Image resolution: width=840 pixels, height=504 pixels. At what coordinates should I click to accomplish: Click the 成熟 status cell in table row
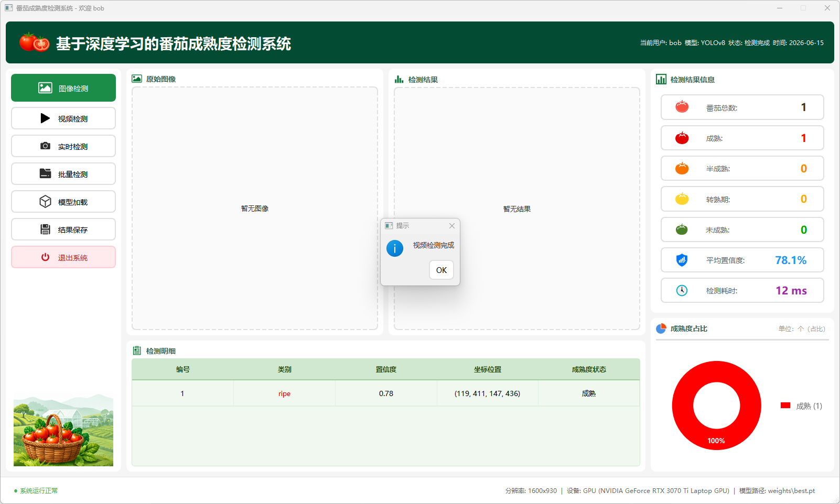pyautogui.click(x=589, y=393)
